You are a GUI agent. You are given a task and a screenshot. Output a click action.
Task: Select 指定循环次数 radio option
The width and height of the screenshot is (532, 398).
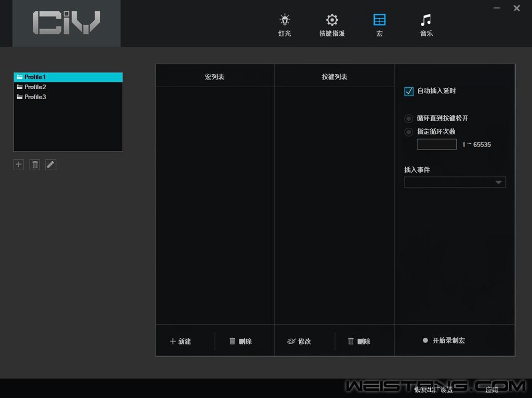click(x=408, y=131)
